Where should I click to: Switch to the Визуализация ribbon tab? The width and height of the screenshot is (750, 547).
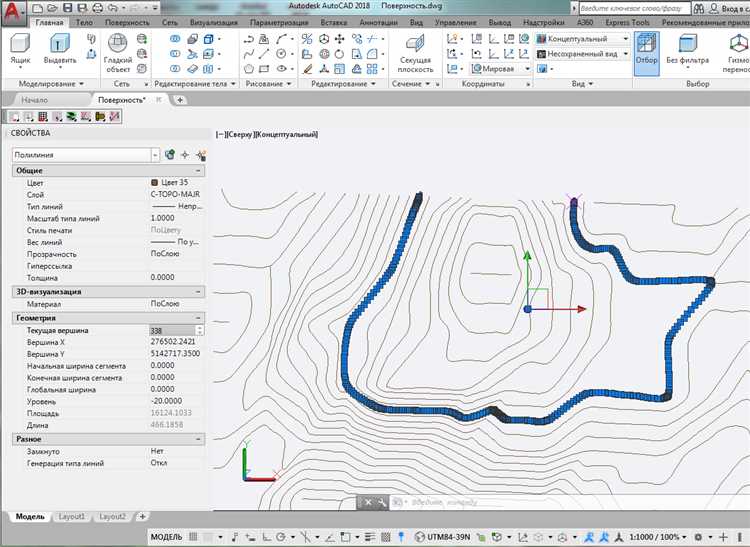(x=213, y=22)
